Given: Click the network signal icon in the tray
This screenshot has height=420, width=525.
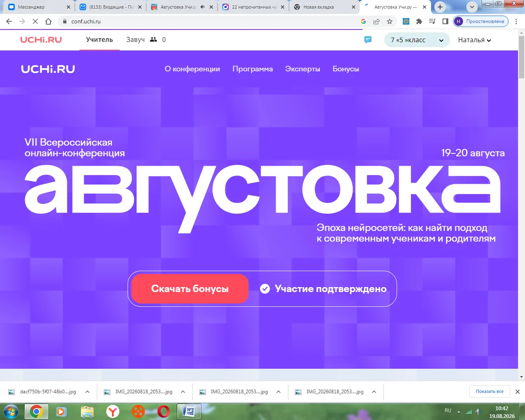Looking at the screenshot, I should [469, 411].
